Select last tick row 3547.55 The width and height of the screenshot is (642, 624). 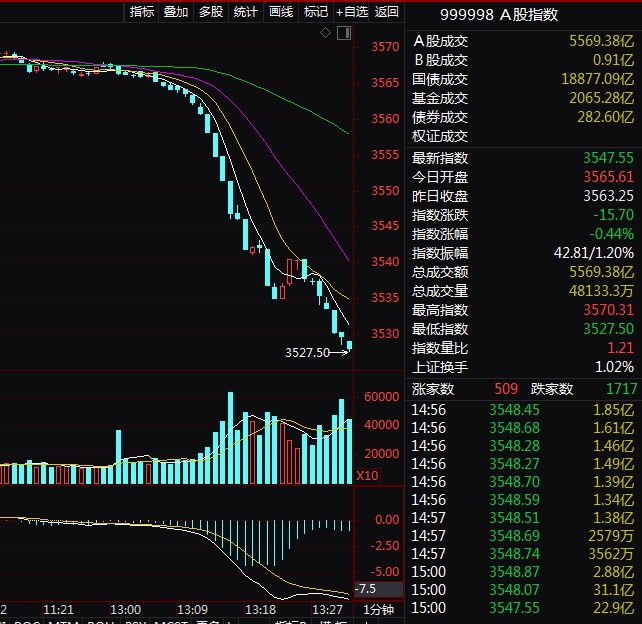tap(523, 608)
